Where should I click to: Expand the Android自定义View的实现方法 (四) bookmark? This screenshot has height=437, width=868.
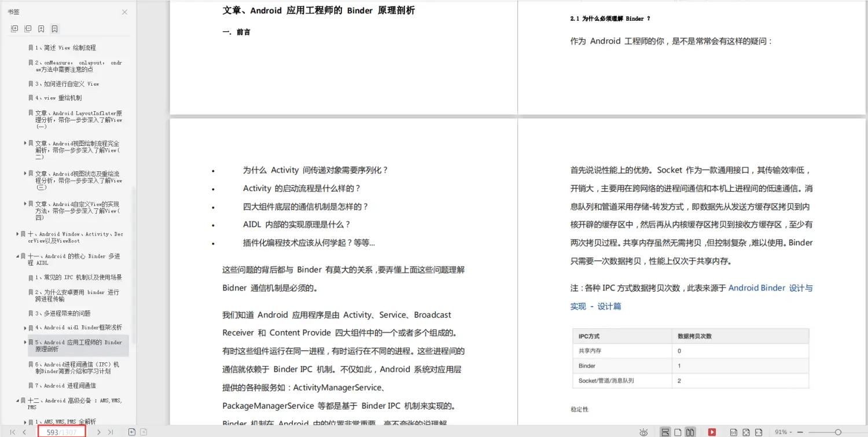coord(25,204)
